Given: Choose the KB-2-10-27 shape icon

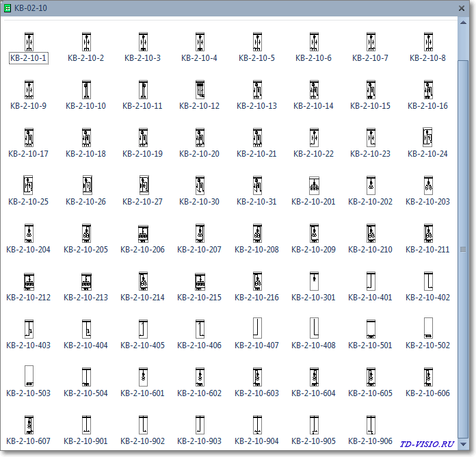Looking at the screenshot, I should (x=144, y=185).
